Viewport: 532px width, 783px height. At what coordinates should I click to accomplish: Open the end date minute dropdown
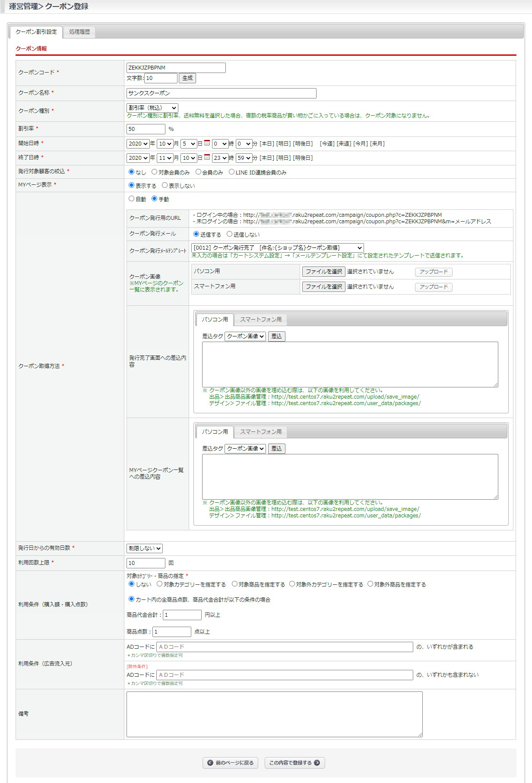(244, 158)
